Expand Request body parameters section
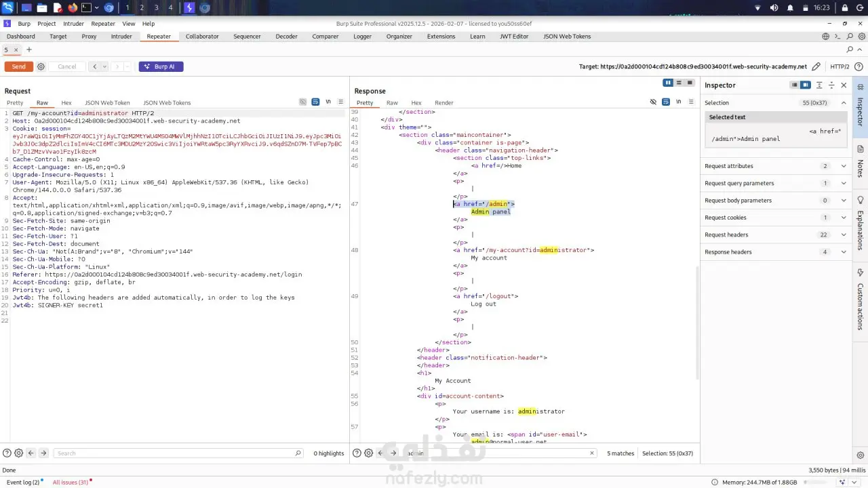The height and width of the screenshot is (488, 868). click(775, 200)
